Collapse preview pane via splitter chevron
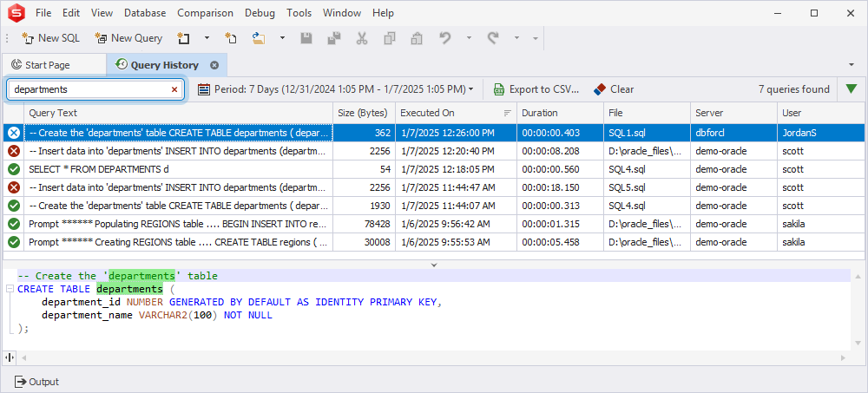The width and height of the screenshot is (868, 393). click(434, 265)
